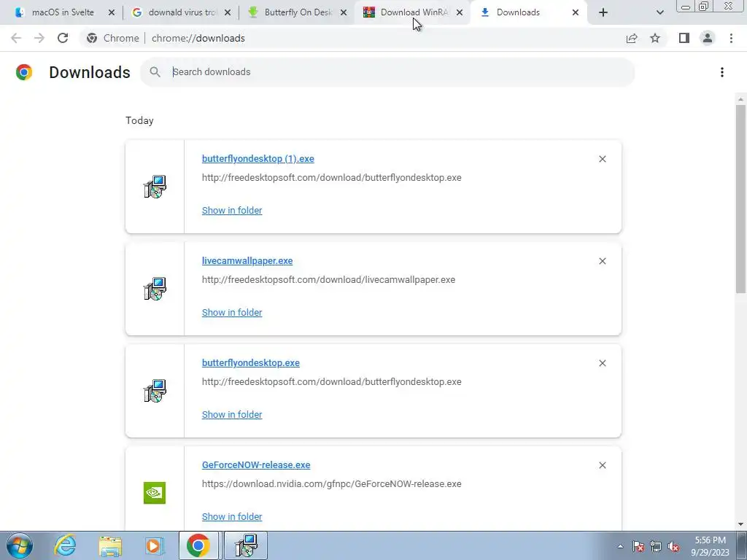Open the Downloads page three-dot menu
The width and height of the screenshot is (747, 560).
pyautogui.click(x=722, y=72)
